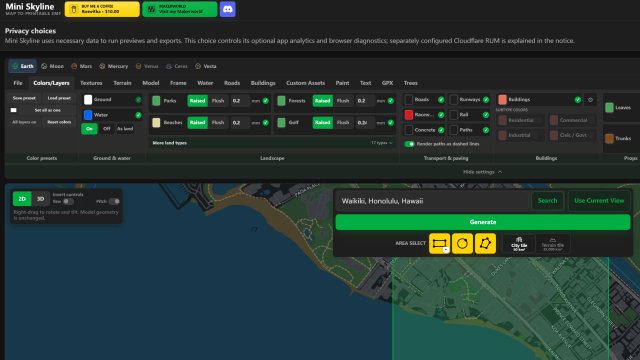Toggle the Forests layer checkmark
The width and height of the screenshot is (640, 360).
(x=391, y=100)
